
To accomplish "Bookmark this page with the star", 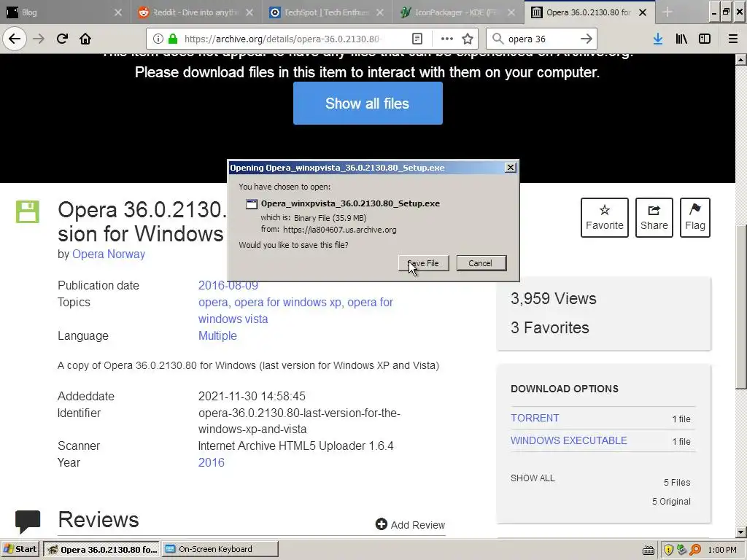I will pos(468,39).
